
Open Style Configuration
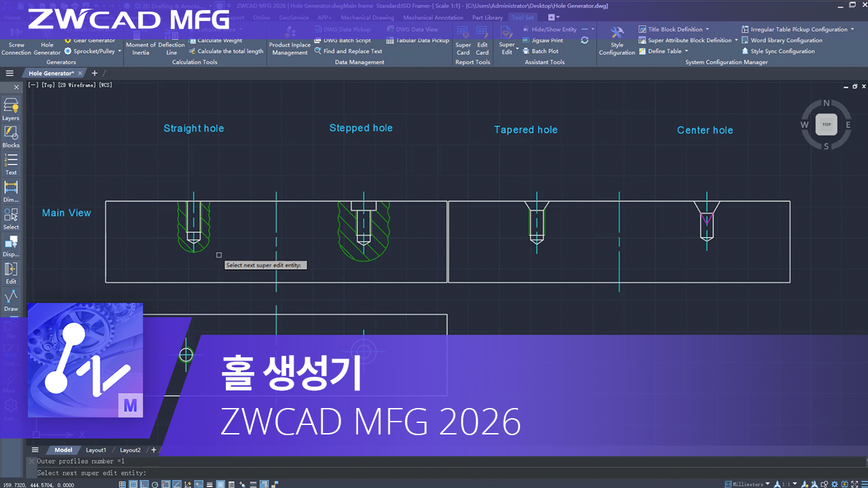617,42
